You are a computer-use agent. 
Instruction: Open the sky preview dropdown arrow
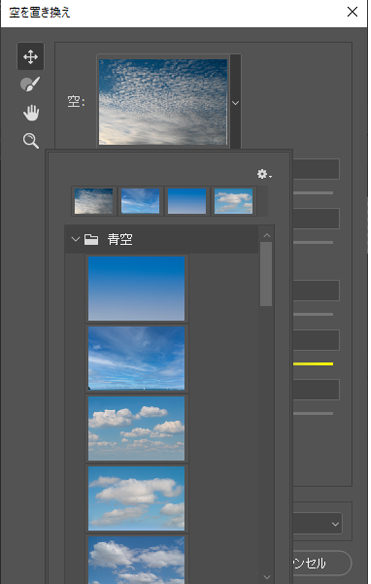[235, 102]
